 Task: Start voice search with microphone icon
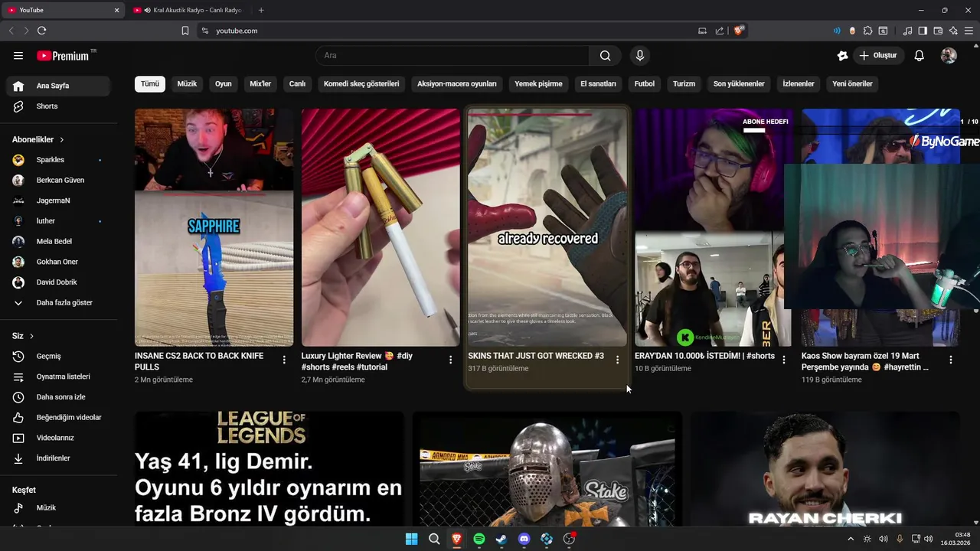pos(639,55)
